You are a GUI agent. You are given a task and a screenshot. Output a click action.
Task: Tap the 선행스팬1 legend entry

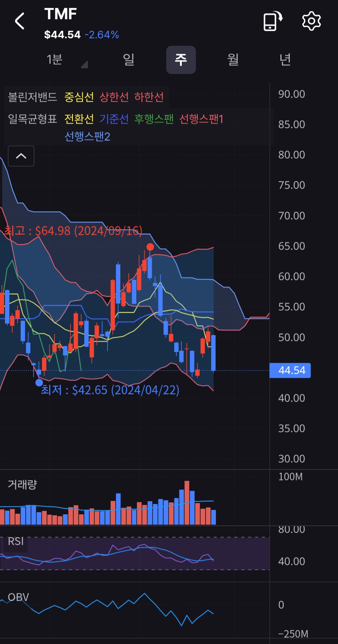(x=201, y=119)
